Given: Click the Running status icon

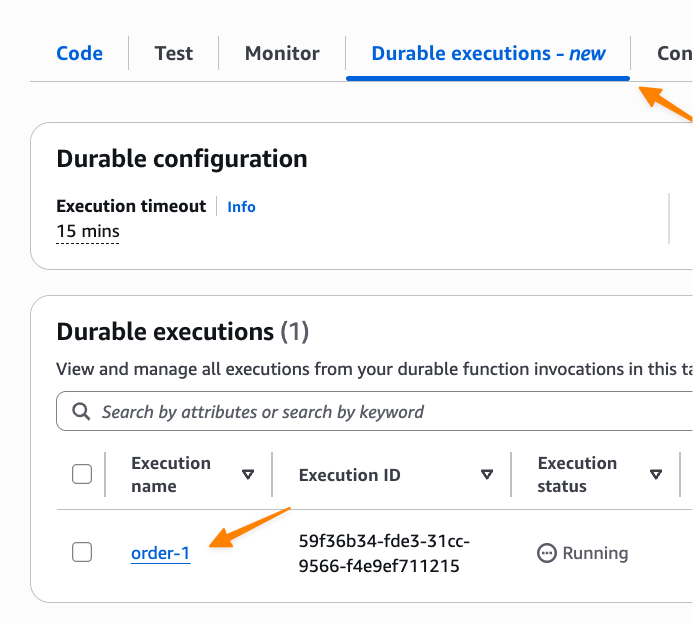Looking at the screenshot, I should point(547,553).
